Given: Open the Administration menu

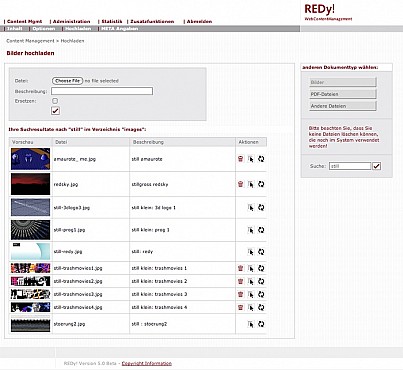Looking at the screenshot, I should pos(71,21).
